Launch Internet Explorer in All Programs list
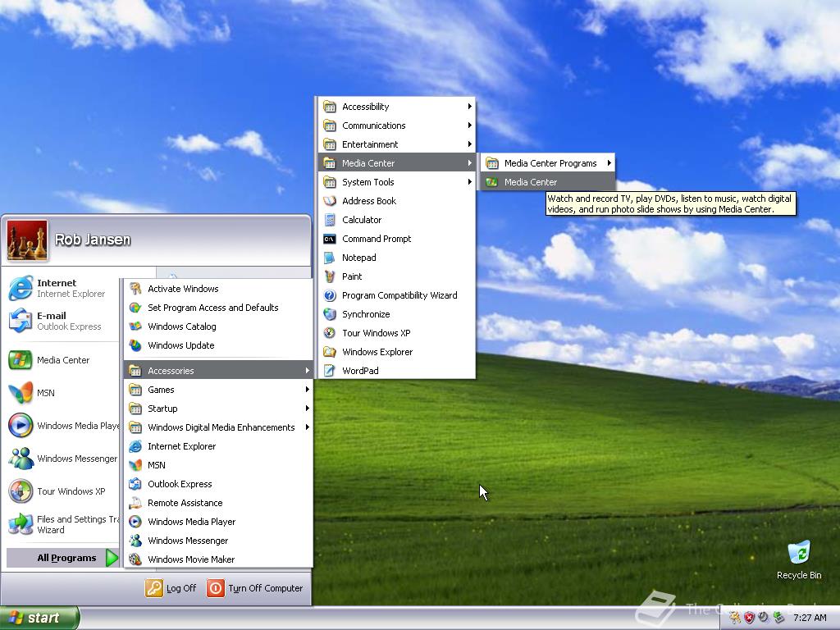840x630 pixels. pos(218,446)
